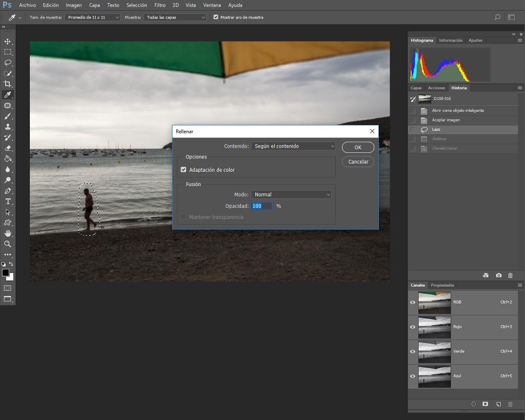
Task: Select the Move tool
Action: click(7, 42)
